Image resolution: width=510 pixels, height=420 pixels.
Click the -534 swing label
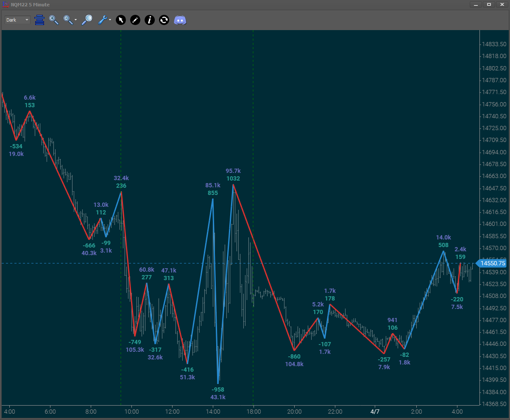(16, 146)
